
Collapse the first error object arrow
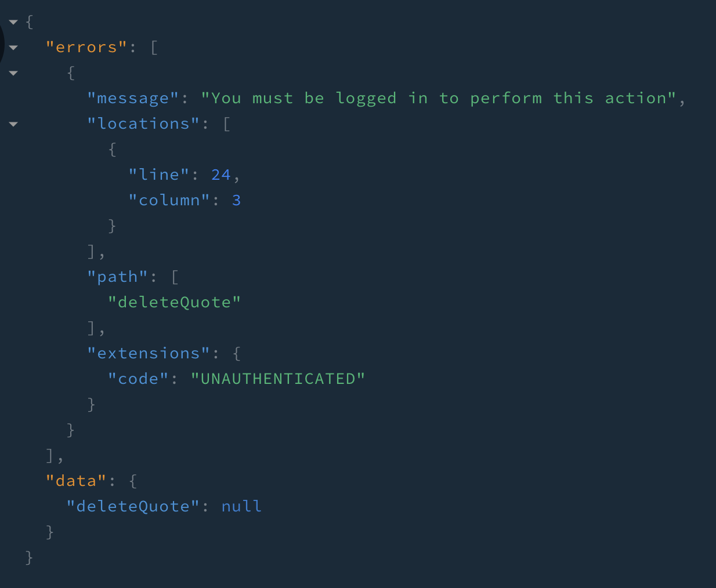pyautogui.click(x=13, y=74)
